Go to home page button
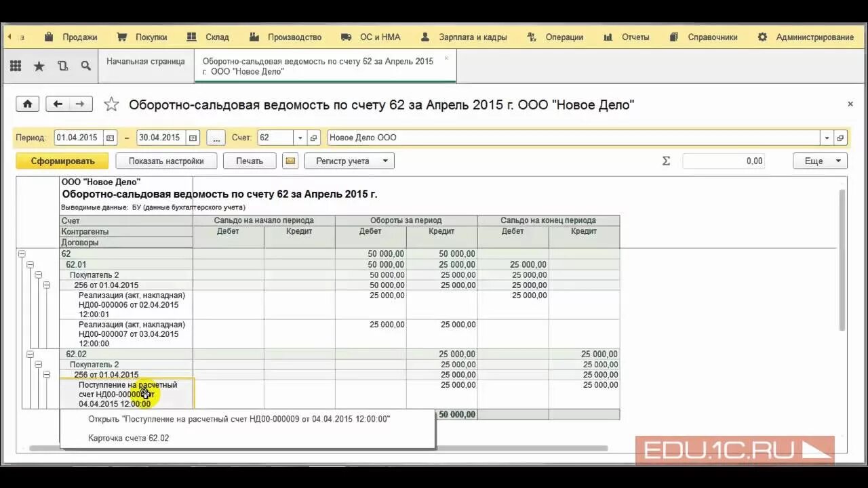This screenshot has width=868, height=488. point(27,104)
